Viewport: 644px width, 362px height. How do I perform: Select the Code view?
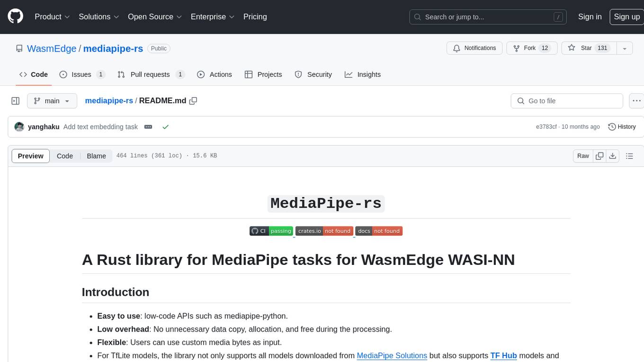click(x=65, y=156)
